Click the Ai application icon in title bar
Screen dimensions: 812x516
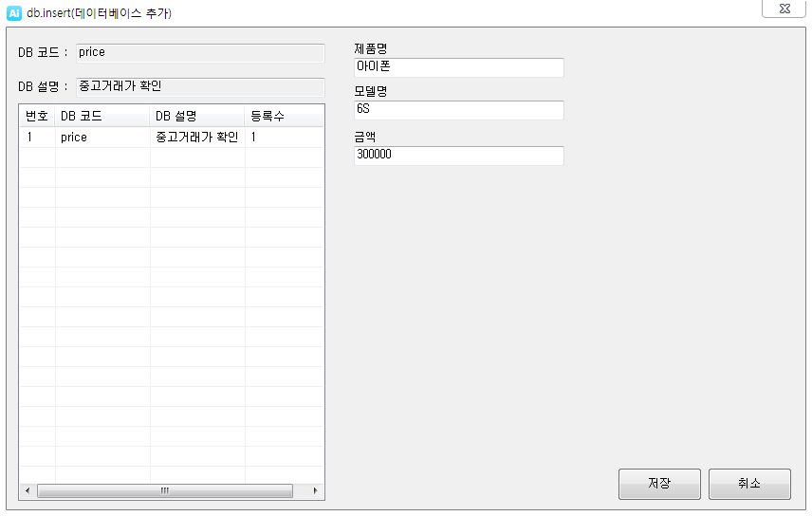pos(14,13)
